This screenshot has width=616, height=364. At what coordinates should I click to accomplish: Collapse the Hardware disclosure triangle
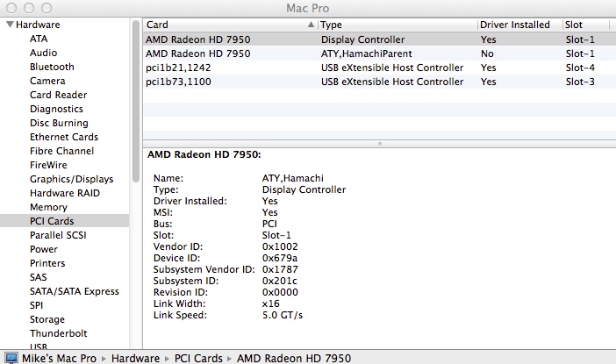coord(10,25)
